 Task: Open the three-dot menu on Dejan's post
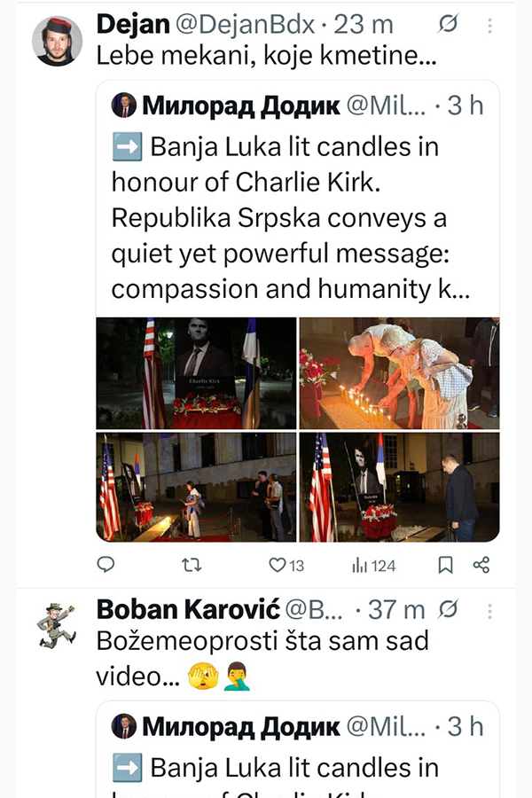(x=489, y=26)
